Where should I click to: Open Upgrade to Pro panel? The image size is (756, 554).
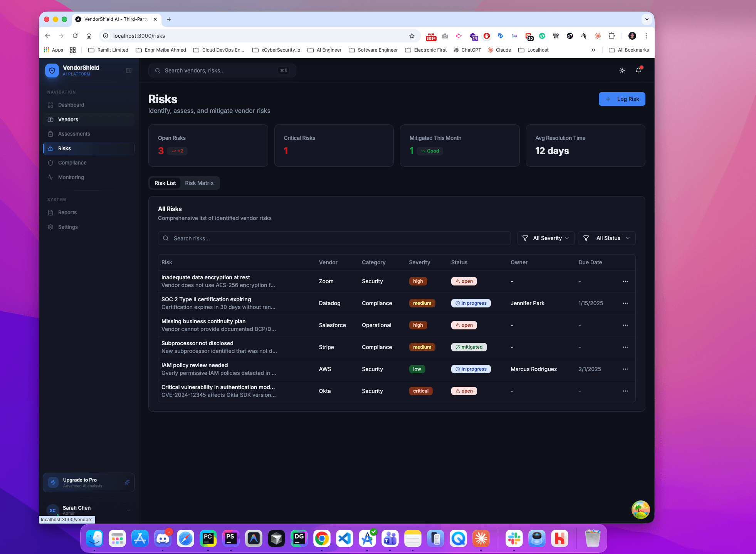[89, 482]
